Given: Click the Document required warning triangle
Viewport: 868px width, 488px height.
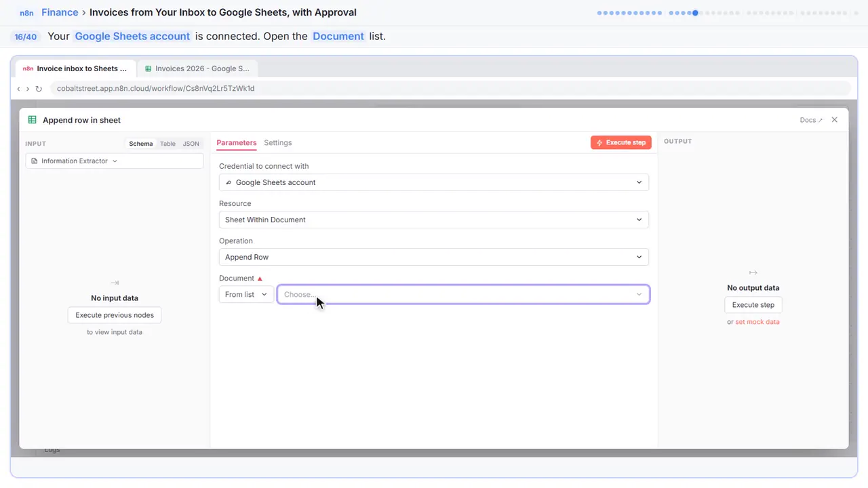Looking at the screenshot, I should coord(260,279).
